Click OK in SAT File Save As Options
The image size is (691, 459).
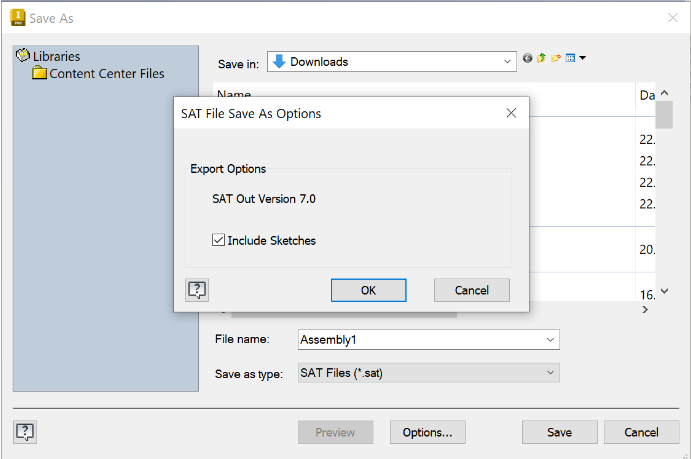pos(368,290)
